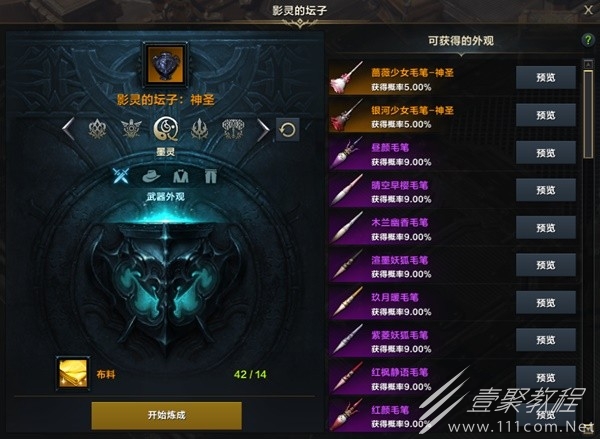Click the appearance list scrollbar thumb
The width and height of the screenshot is (600, 439).
tap(588, 114)
